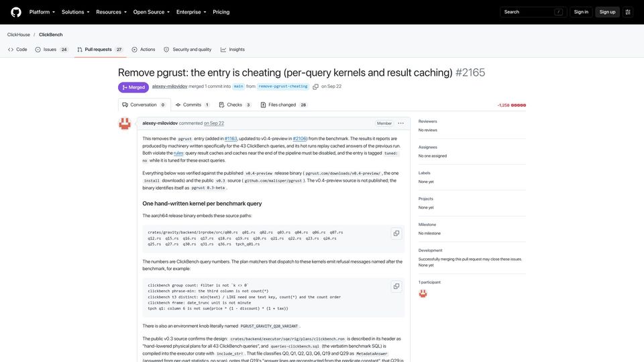Open the comment timestamp on Sep 22
Viewport: 644px width, 362px height.
click(214, 123)
